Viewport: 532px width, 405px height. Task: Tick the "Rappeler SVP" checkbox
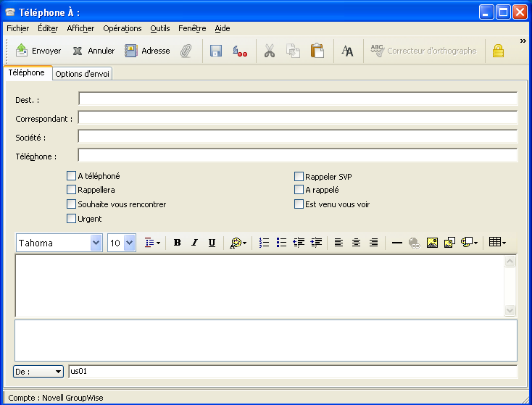point(299,175)
